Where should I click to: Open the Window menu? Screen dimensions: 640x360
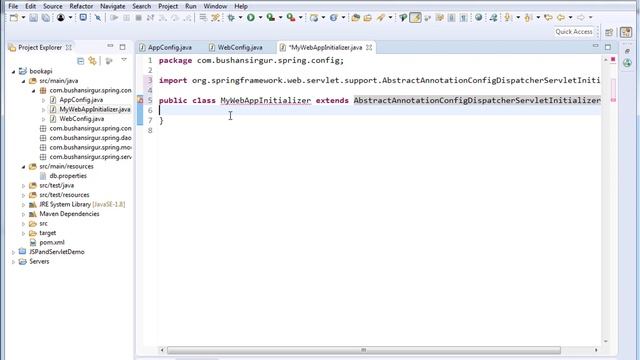215,6
